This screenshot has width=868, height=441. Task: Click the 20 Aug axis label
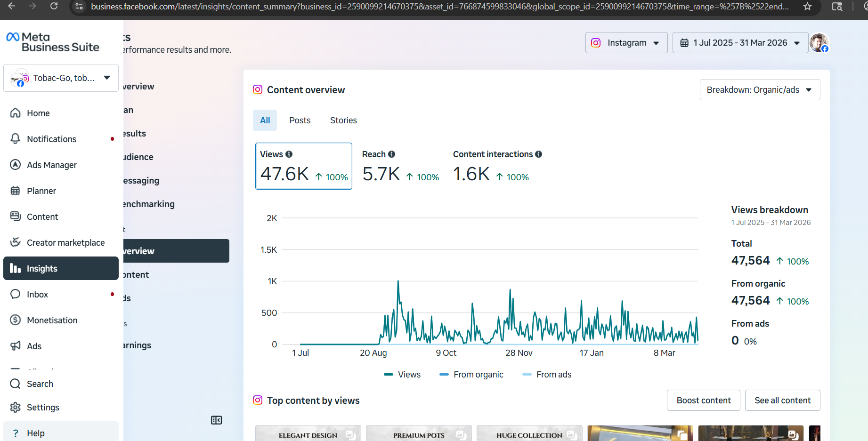tap(373, 353)
